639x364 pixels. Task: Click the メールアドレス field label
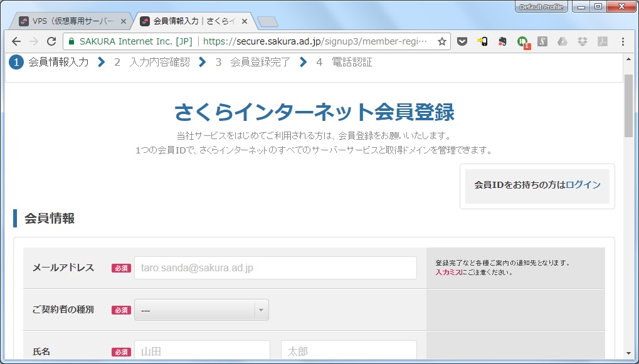(63, 268)
